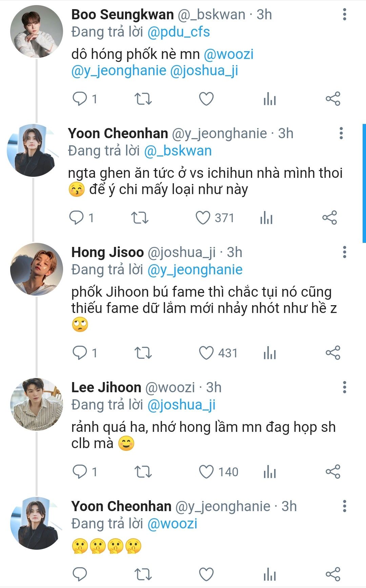Open Boo Seungkwan's avatar
Viewport: 366px width, 588px height.
(x=37, y=31)
